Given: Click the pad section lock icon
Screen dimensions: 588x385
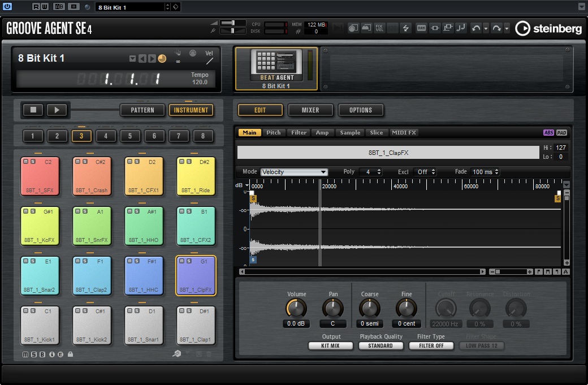Looking at the screenshot, I should click(x=70, y=354).
